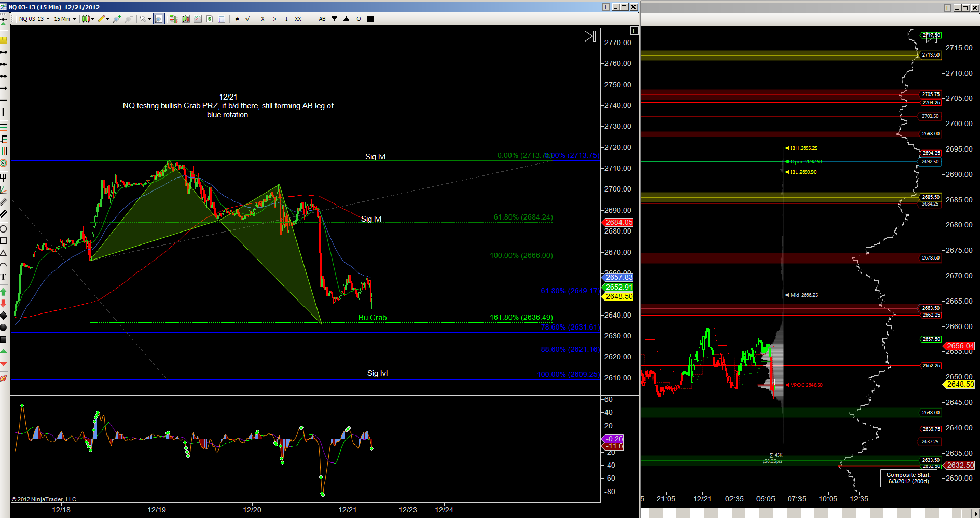Pick the black square swatch in toolbar

pos(370,19)
